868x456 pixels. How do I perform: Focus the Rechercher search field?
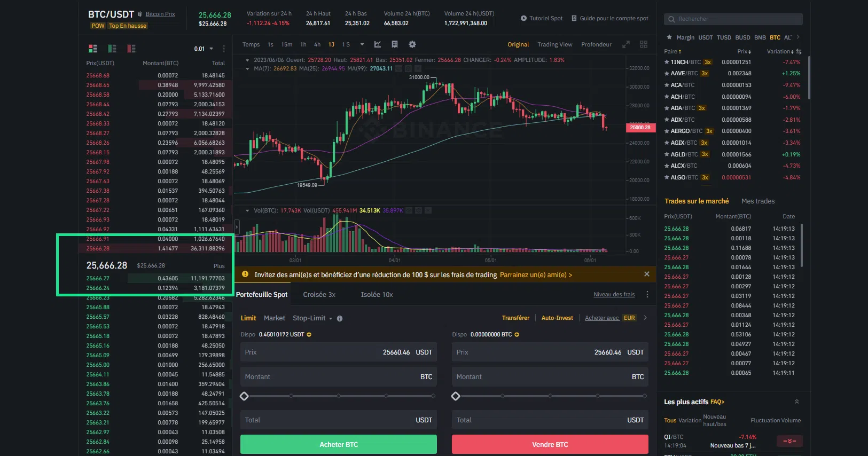(733, 19)
